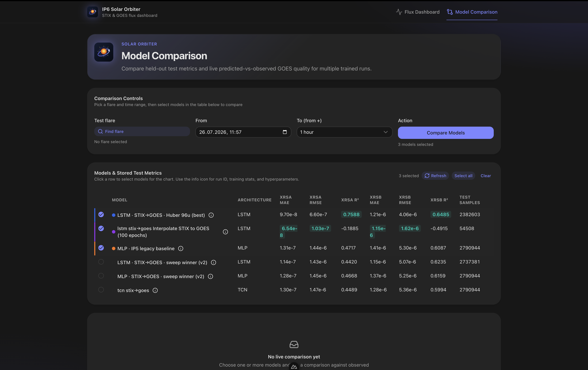Click Select all models
The width and height of the screenshot is (588, 370).
pyautogui.click(x=463, y=176)
